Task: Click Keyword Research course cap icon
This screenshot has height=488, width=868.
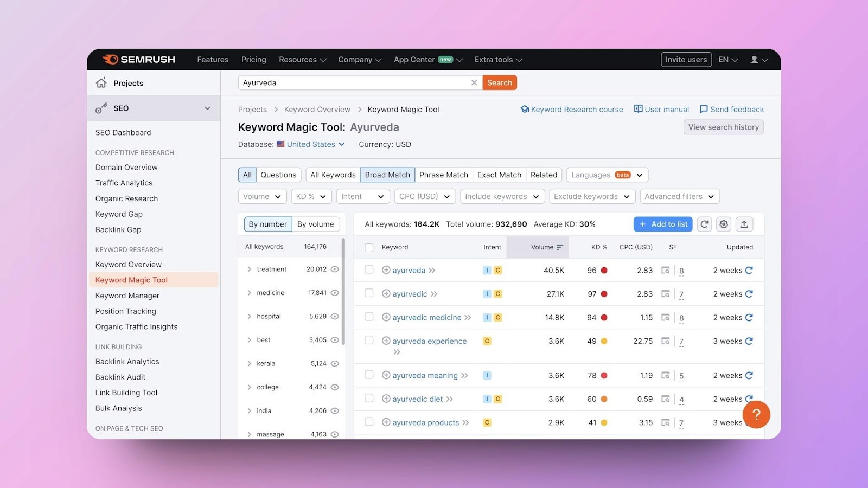Action: tap(525, 109)
